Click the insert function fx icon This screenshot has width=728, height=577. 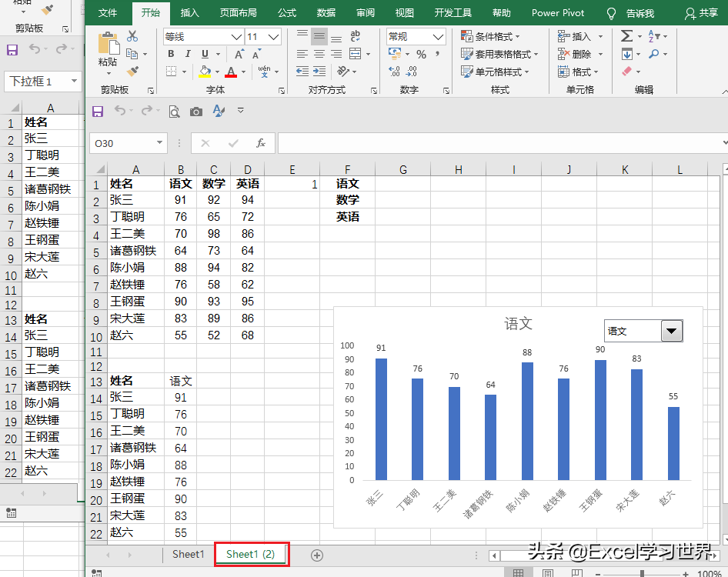click(261, 143)
